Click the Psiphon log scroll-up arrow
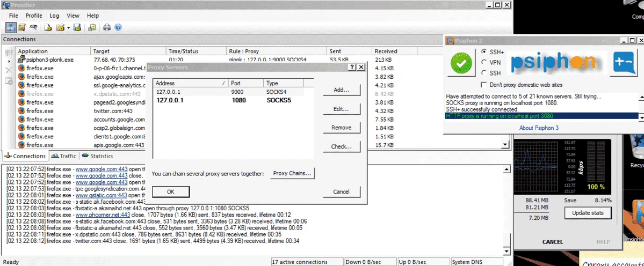 641,97
